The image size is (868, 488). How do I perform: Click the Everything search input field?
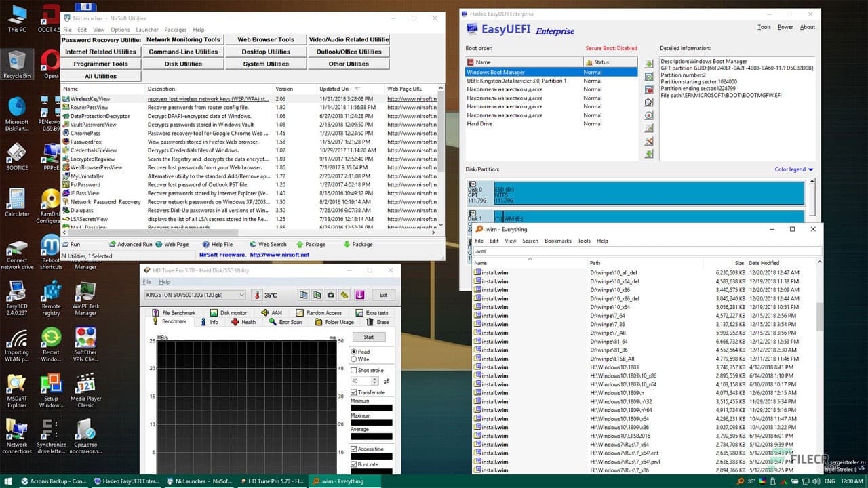click(x=644, y=251)
